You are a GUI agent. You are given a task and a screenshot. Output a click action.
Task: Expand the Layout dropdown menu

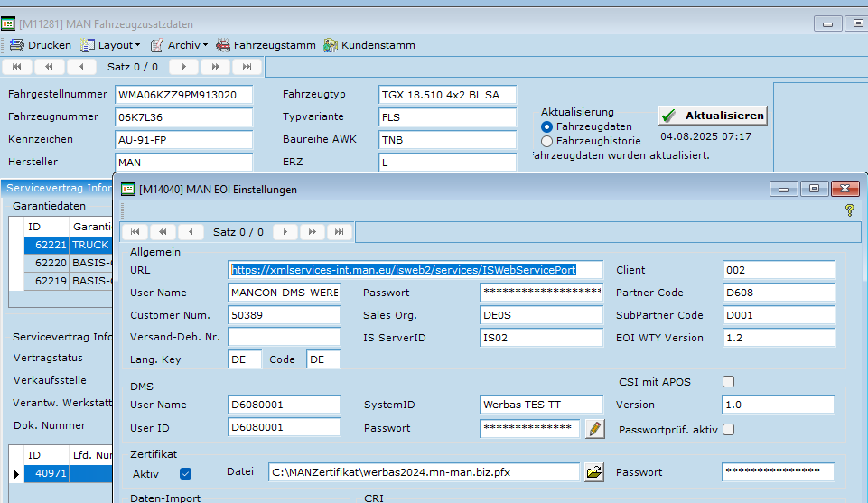(118, 44)
